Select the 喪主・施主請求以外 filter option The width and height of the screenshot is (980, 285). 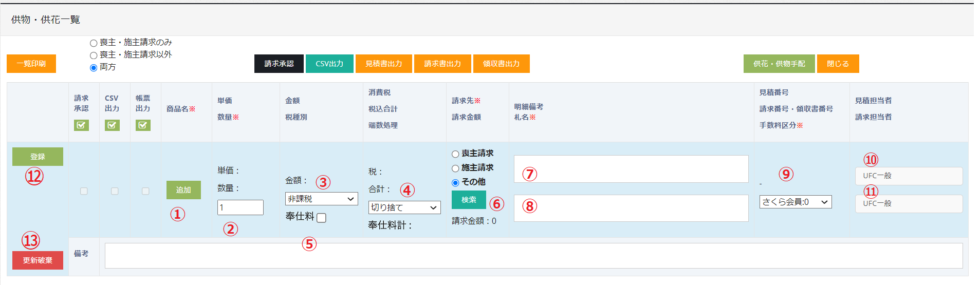(94, 55)
